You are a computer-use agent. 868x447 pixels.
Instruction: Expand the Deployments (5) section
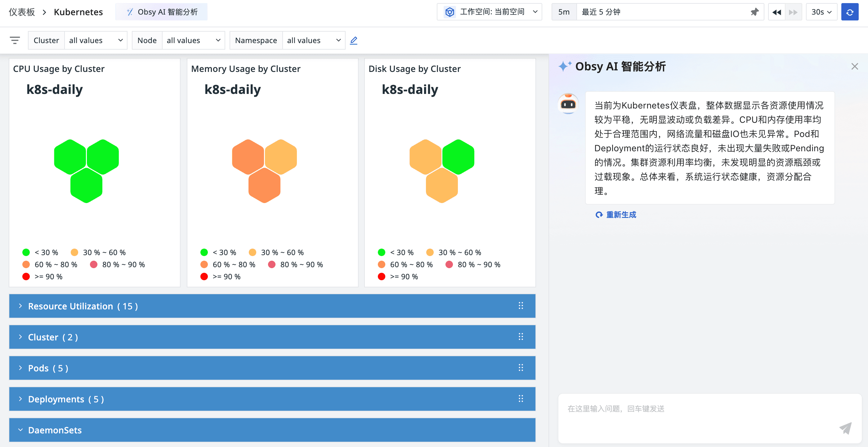pyautogui.click(x=66, y=399)
